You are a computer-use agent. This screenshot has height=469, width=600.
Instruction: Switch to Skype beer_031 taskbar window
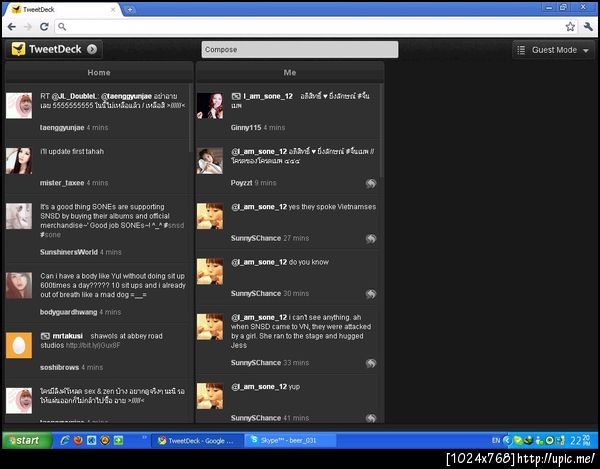pos(290,440)
